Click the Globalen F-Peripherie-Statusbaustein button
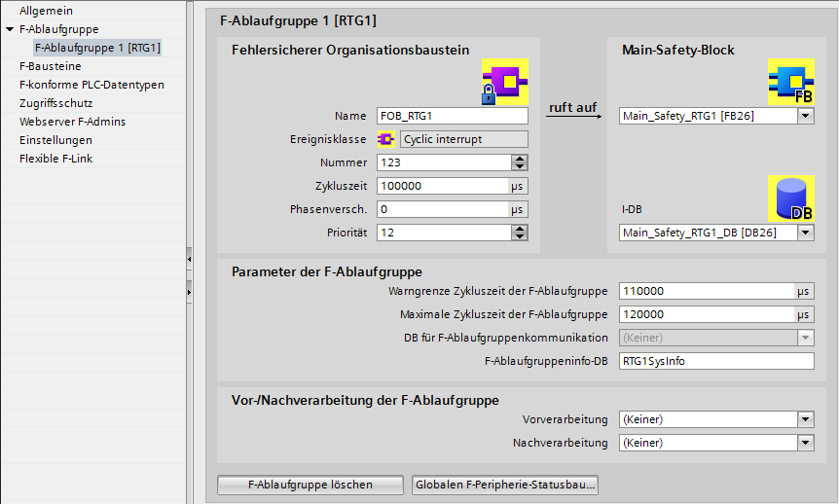 coord(504,485)
